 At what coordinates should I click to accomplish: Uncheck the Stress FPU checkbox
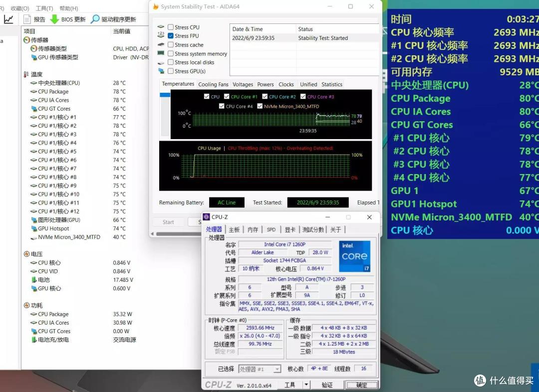pos(171,36)
